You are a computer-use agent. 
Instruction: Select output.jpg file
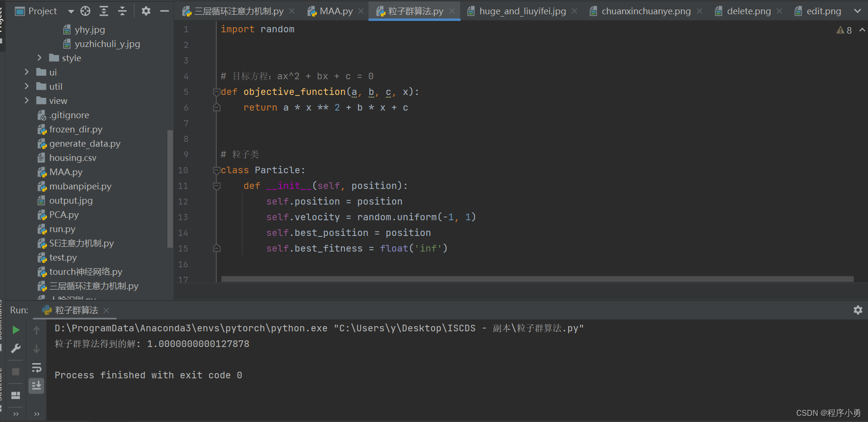tap(65, 200)
